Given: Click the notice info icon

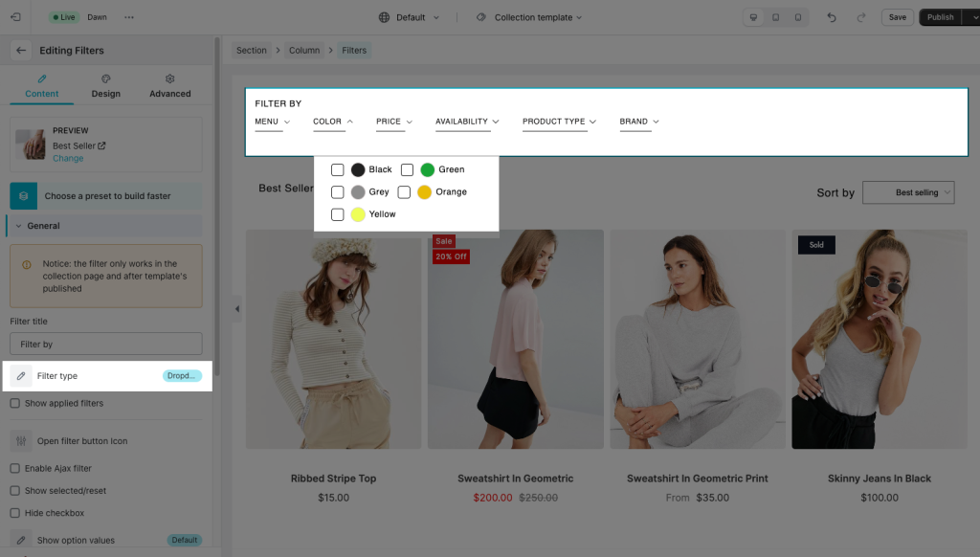Looking at the screenshot, I should 27,264.
